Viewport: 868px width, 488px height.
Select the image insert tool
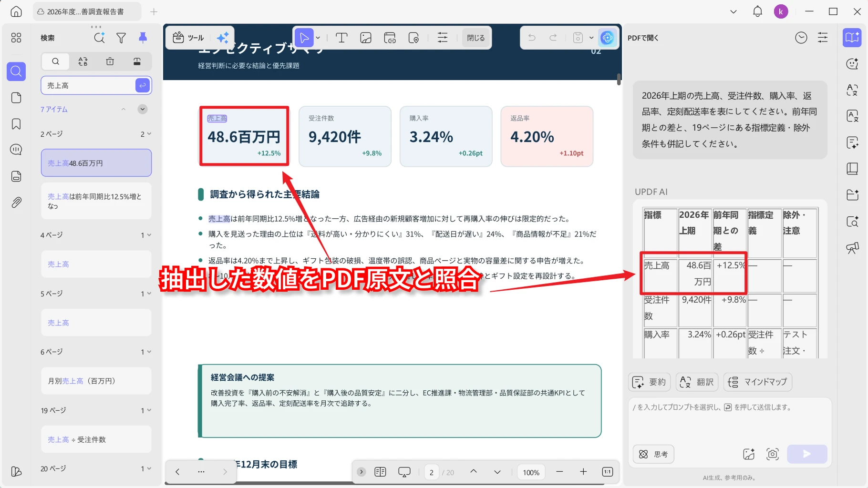(366, 38)
